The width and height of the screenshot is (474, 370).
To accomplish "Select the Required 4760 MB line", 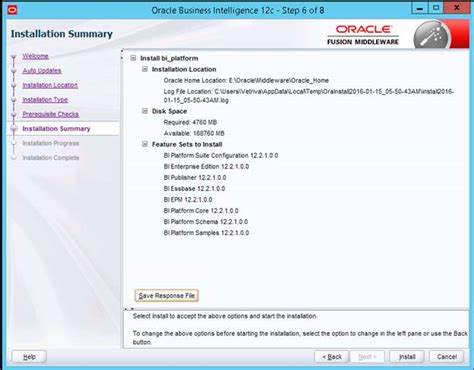I will click(x=190, y=122).
